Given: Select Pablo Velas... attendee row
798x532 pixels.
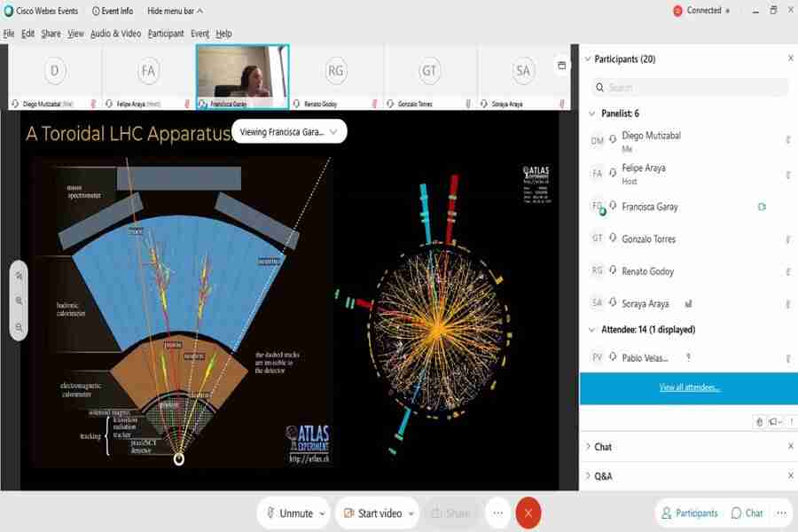Looking at the screenshot, I should tap(689, 358).
